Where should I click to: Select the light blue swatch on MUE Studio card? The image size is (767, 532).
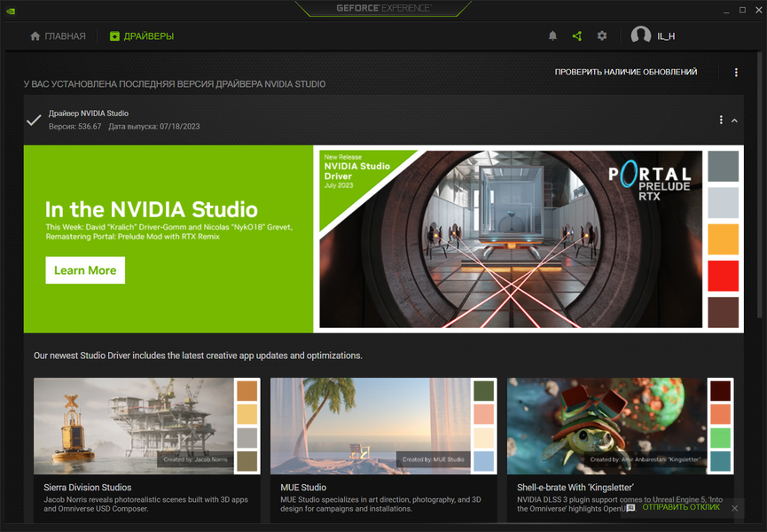[x=484, y=461]
